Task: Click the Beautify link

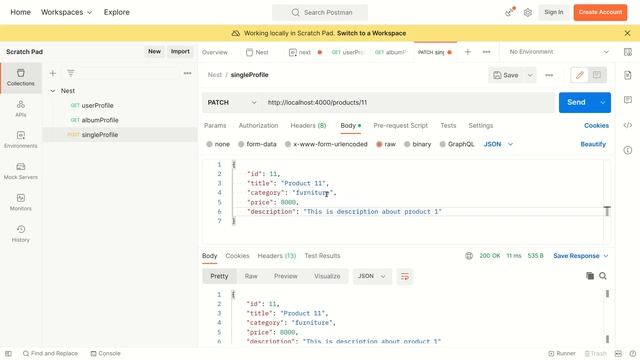Action: pyautogui.click(x=593, y=144)
